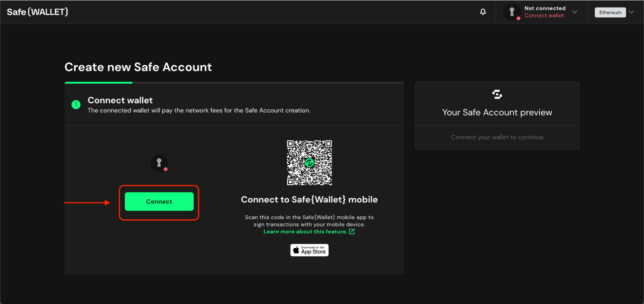
Task: Open the notification bell
Action: click(x=483, y=12)
